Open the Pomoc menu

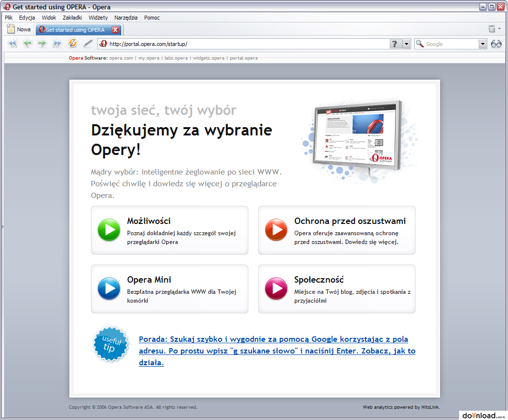[x=152, y=18]
